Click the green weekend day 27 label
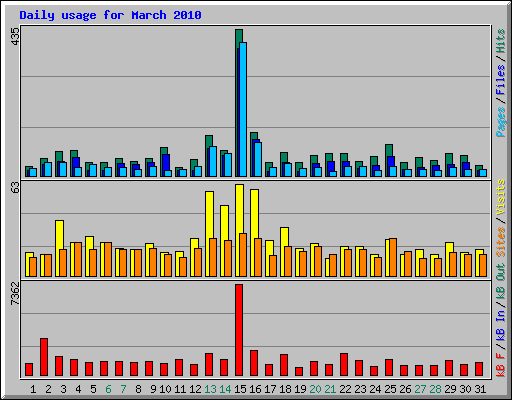The height and width of the screenshot is (400, 512). [420, 389]
